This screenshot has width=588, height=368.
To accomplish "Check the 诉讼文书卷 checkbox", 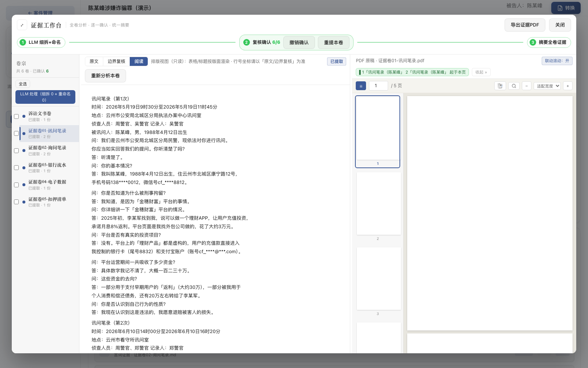I will pyautogui.click(x=16, y=116).
